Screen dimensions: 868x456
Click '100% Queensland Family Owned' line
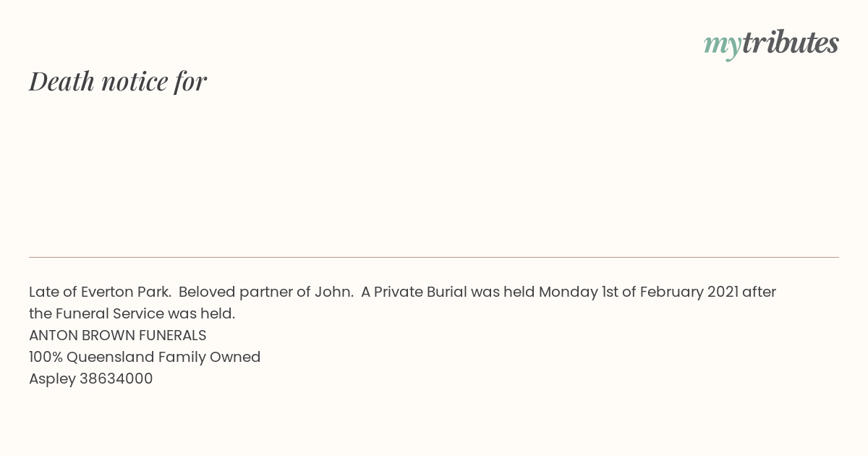coord(145,357)
